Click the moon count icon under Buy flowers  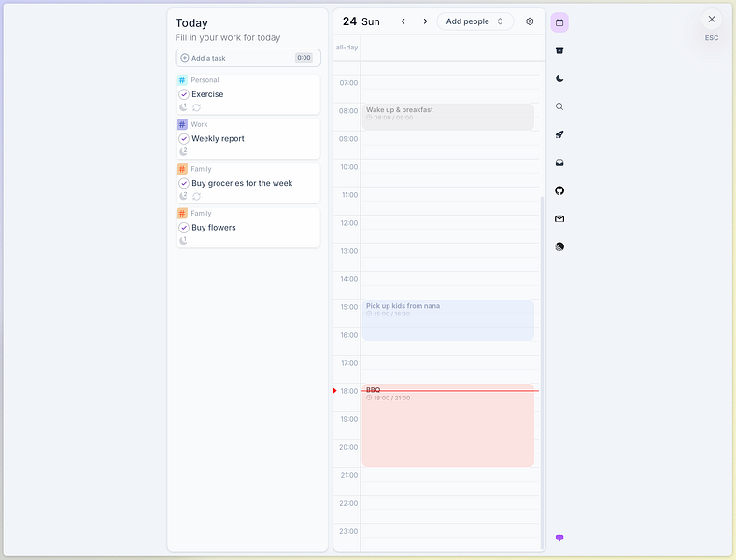coord(183,240)
